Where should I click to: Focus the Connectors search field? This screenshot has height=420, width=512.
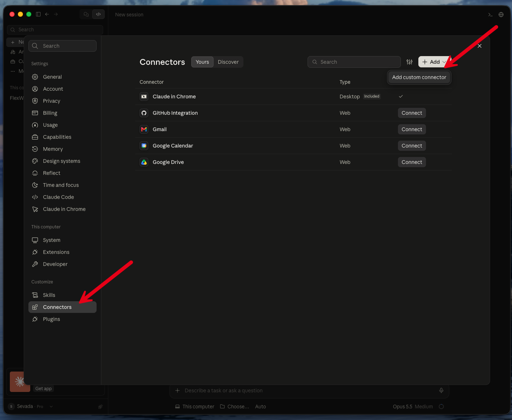[354, 62]
